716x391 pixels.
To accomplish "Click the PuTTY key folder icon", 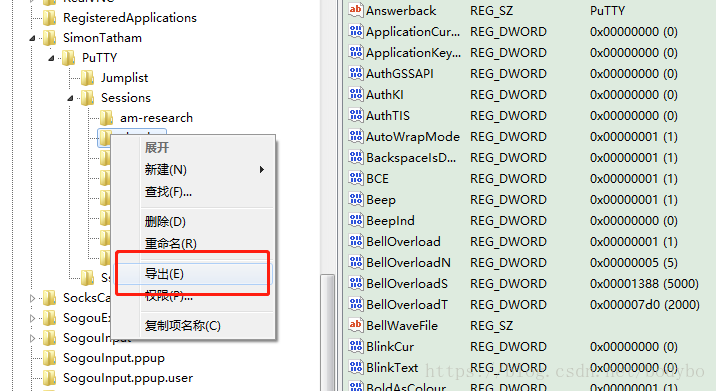I will click(68, 58).
